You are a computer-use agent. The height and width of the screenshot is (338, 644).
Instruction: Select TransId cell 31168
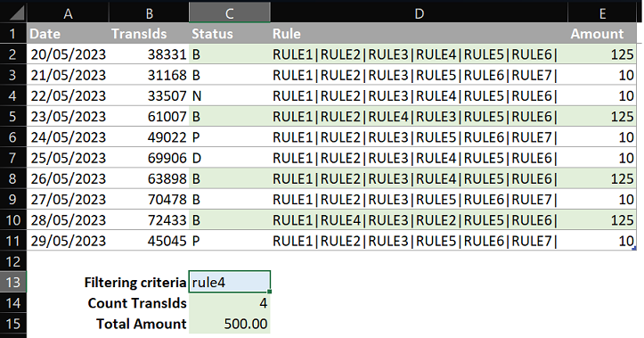point(149,75)
